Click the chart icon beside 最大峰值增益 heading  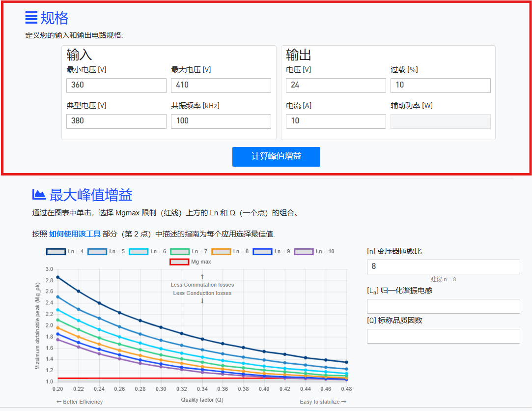[39, 195]
